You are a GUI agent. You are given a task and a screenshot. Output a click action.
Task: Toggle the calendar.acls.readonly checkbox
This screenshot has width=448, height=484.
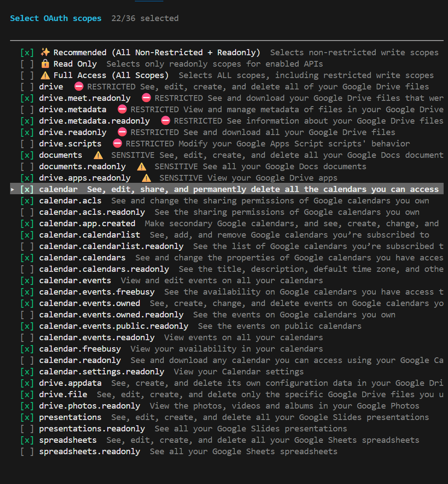27,212
